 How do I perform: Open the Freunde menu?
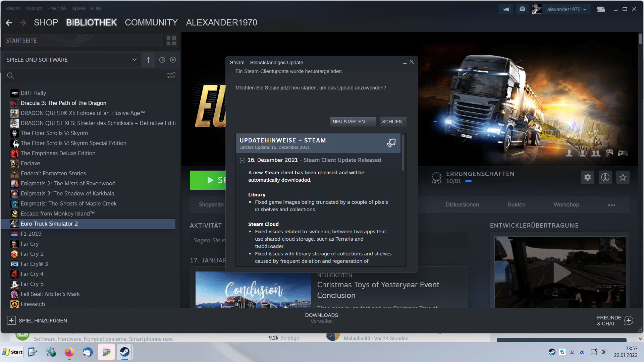click(56, 8)
